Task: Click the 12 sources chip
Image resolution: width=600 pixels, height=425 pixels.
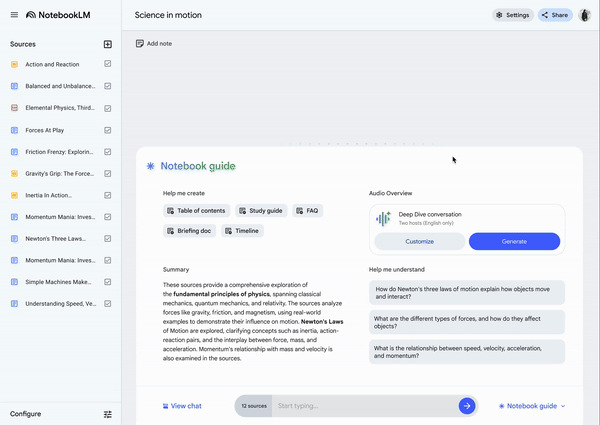Action: 254,406
